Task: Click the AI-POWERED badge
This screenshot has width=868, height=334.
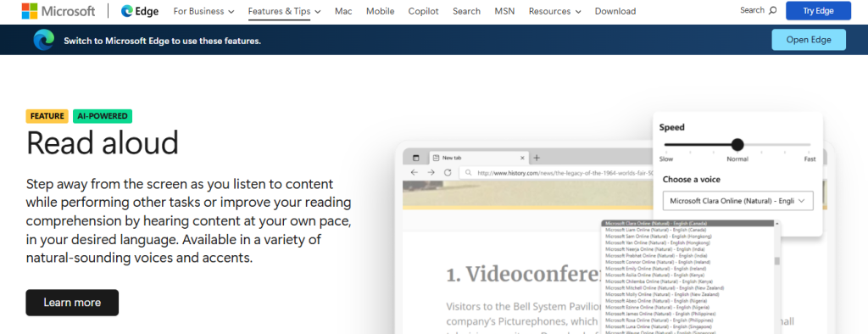Action: (x=103, y=116)
